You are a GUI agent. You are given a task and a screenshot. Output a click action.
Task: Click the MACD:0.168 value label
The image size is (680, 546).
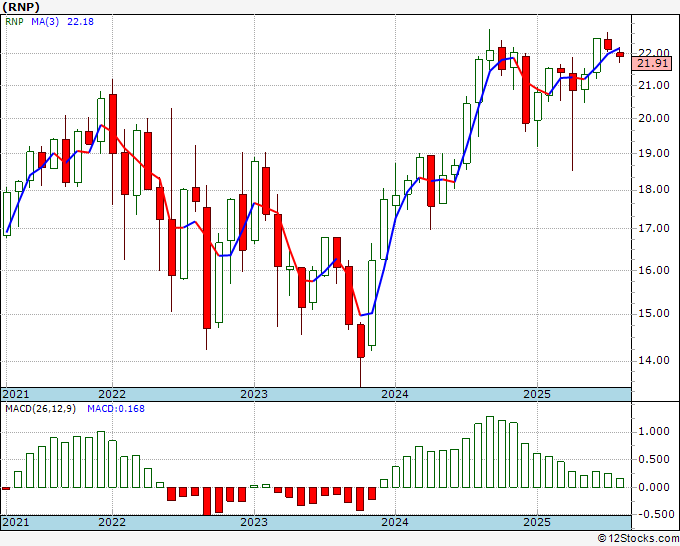coord(116,409)
